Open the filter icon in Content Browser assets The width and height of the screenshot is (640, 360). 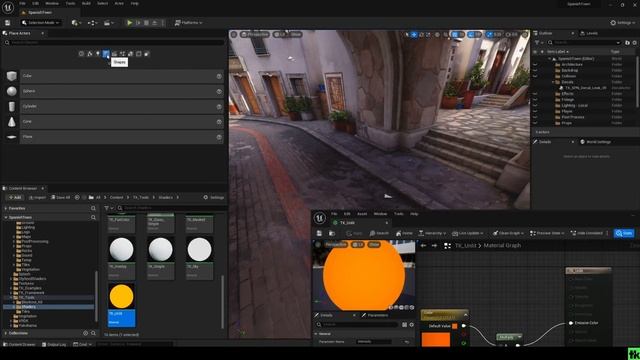click(x=108, y=208)
